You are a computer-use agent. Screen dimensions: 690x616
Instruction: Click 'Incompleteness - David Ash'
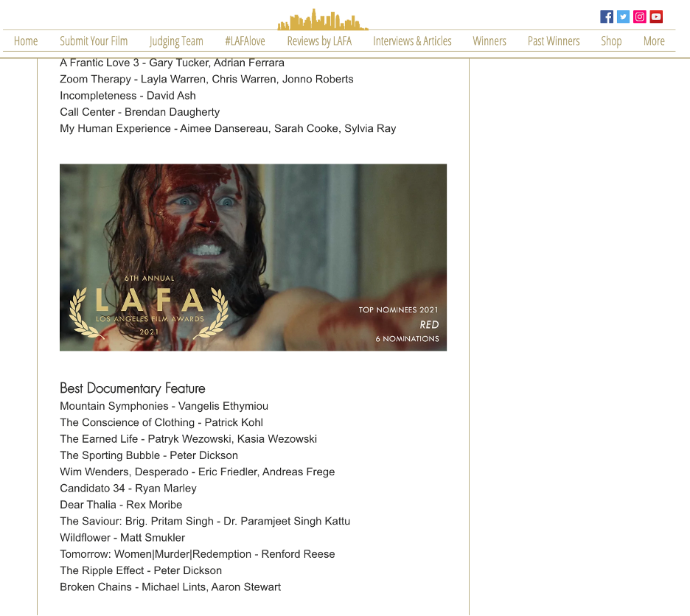point(128,96)
